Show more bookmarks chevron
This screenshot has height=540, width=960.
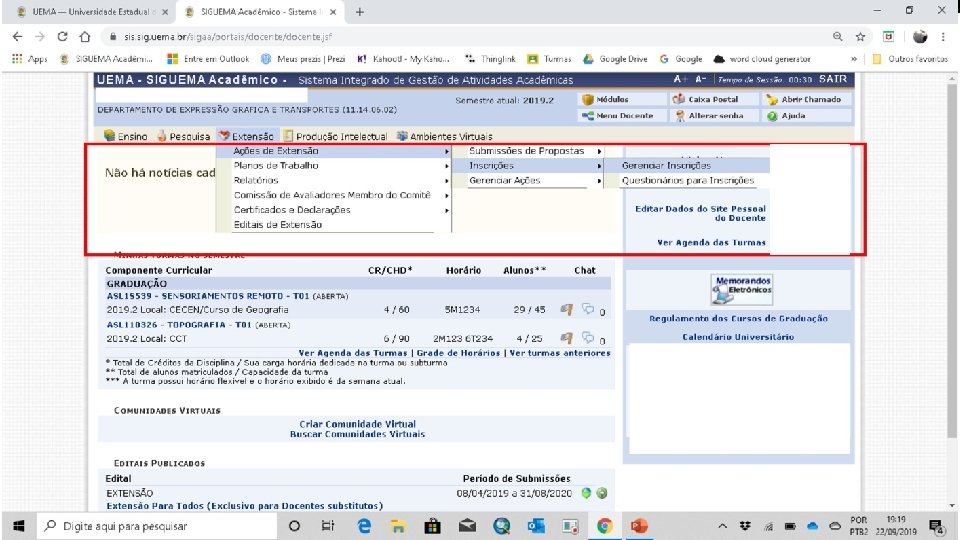coord(853,59)
